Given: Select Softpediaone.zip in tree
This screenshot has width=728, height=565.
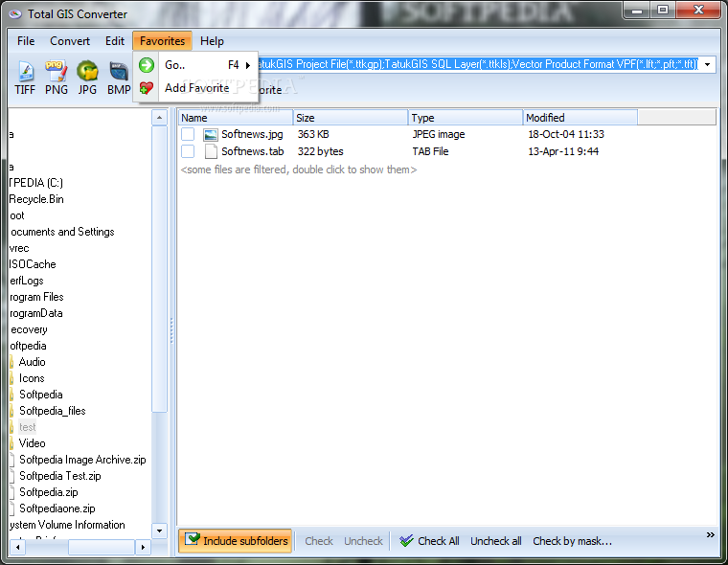Looking at the screenshot, I should coord(57,508).
